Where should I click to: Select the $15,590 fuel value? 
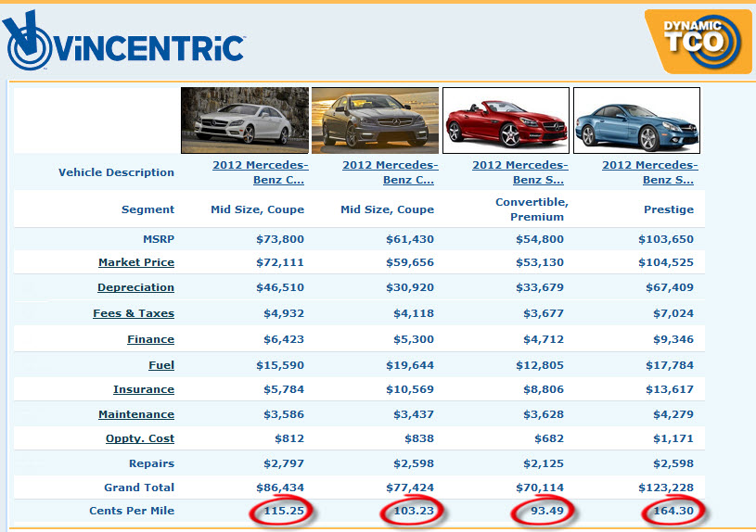pos(280,365)
